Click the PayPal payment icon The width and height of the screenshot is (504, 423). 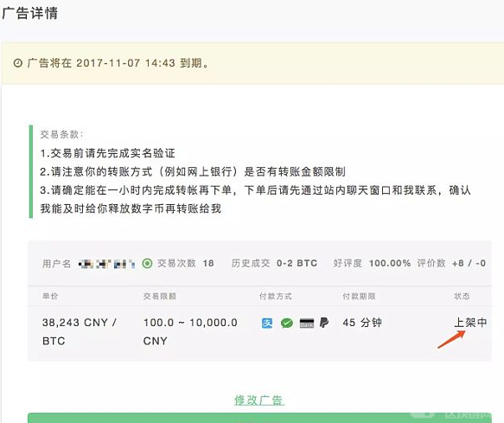coord(324,323)
